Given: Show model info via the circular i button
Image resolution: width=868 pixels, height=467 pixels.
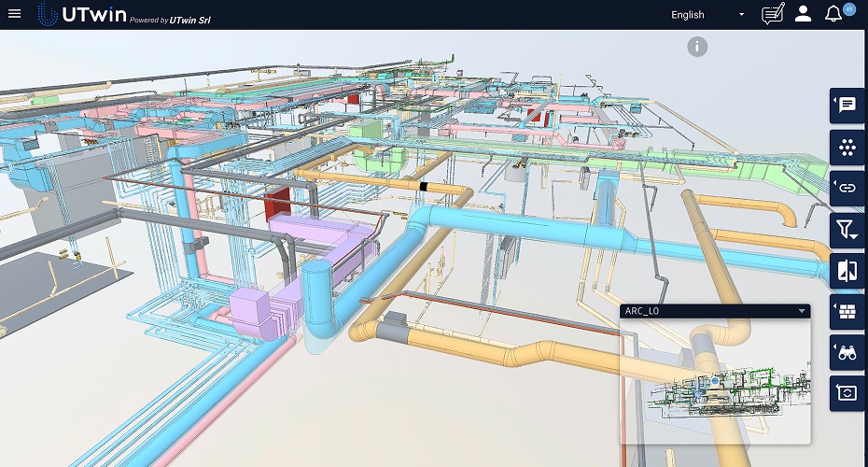Looking at the screenshot, I should click(697, 47).
